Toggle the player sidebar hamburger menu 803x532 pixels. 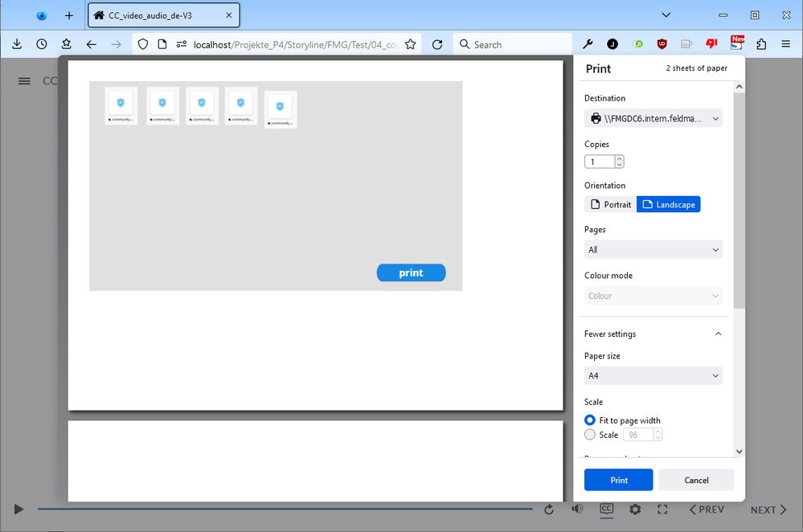point(24,81)
